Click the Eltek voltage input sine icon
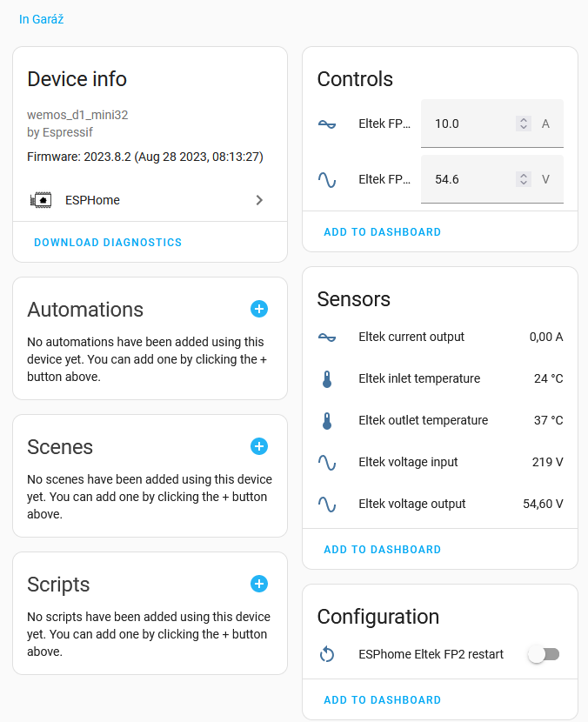This screenshot has width=588, height=722. coord(327,462)
